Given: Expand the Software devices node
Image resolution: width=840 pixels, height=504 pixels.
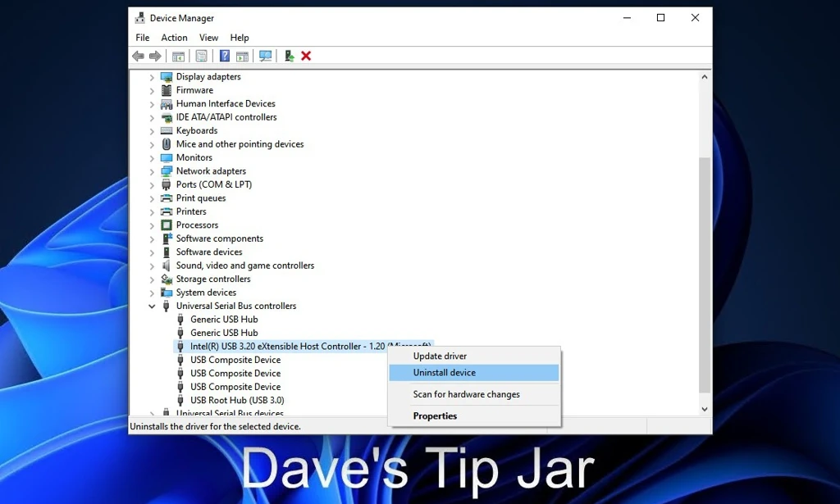Looking at the screenshot, I should point(152,252).
